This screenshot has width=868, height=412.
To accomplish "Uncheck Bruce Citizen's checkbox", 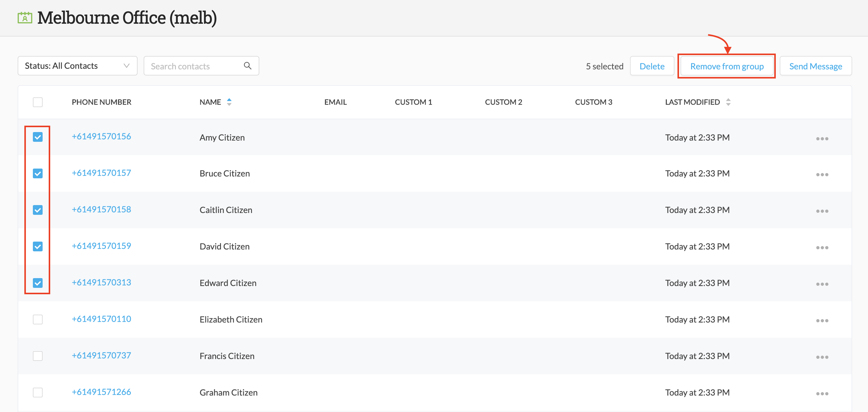I will click(x=38, y=173).
